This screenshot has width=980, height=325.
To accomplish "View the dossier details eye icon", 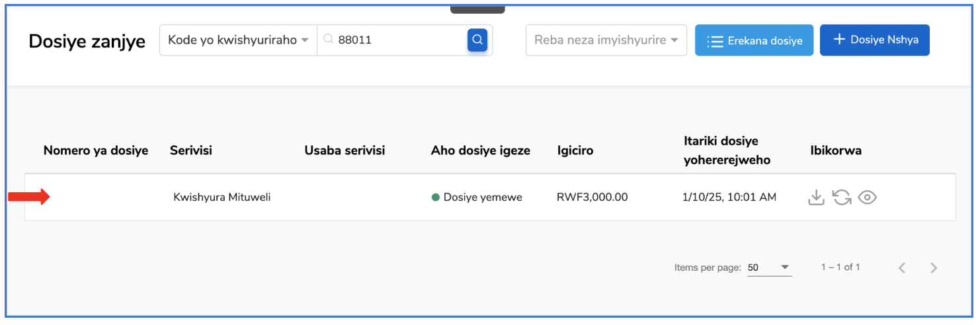I will pos(867,197).
